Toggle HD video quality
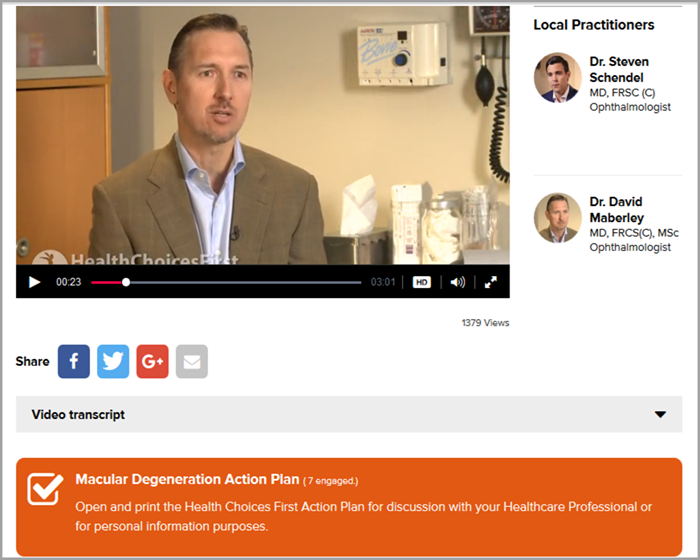This screenshot has height=560, width=700. (x=421, y=282)
